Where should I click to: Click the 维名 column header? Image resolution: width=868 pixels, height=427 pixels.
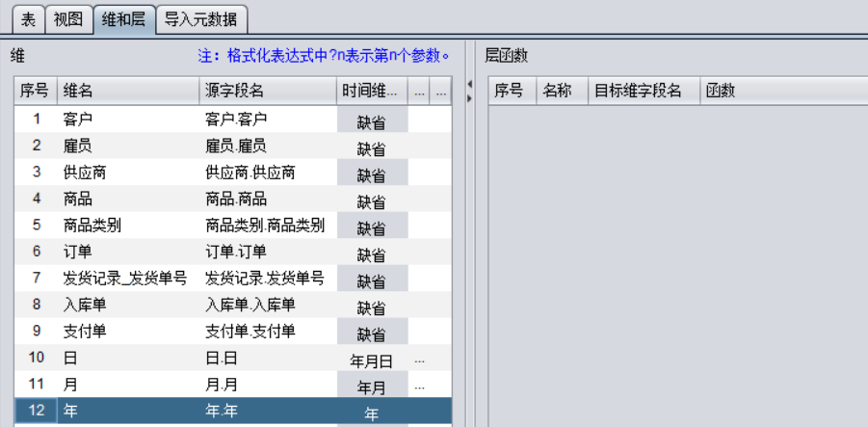[127, 91]
